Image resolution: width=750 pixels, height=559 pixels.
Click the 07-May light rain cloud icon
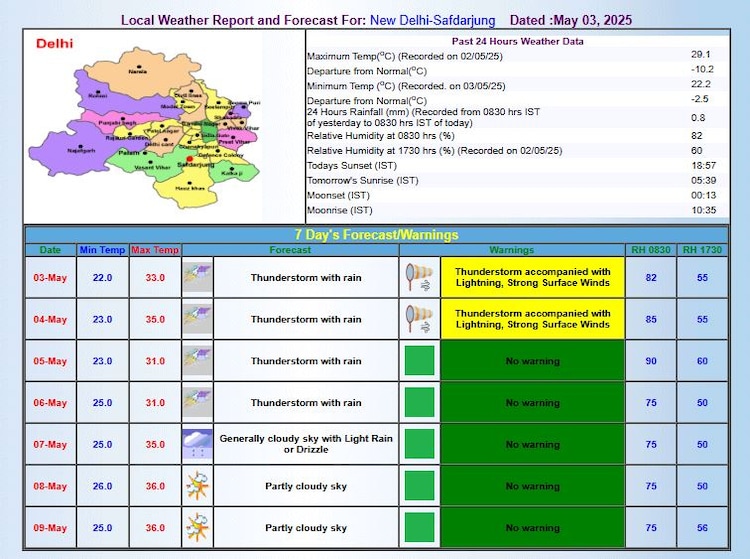click(x=197, y=444)
